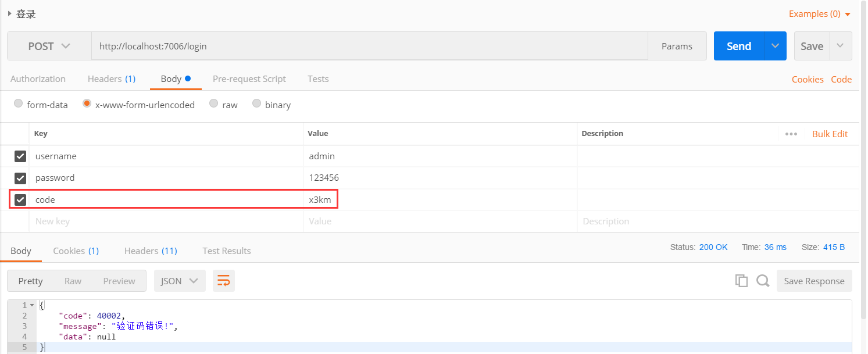Click the New key input field
The width and height of the screenshot is (868, 354).
click(166, 221)
